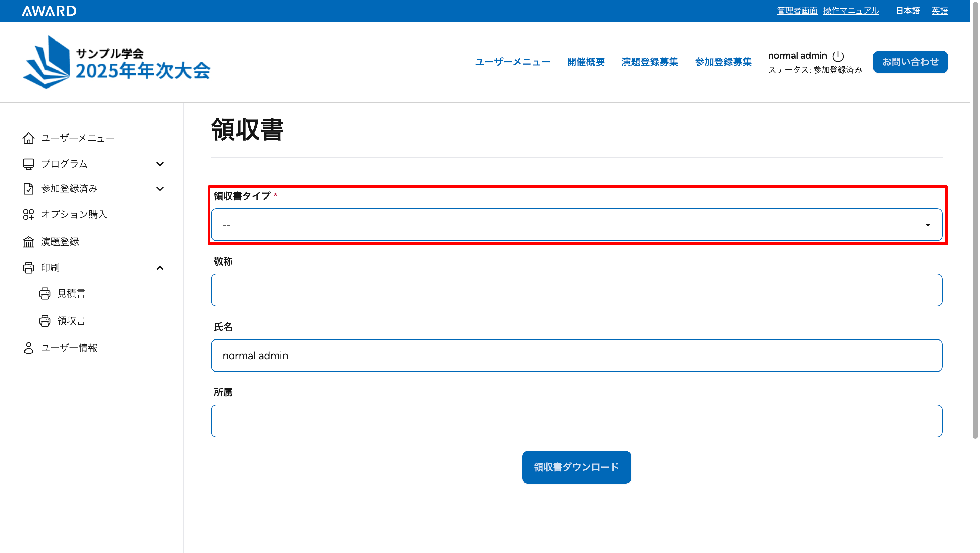This screenshot has height=553, width=980.
Task: Select プログラム in the sidebar
Action: [64, 164]
